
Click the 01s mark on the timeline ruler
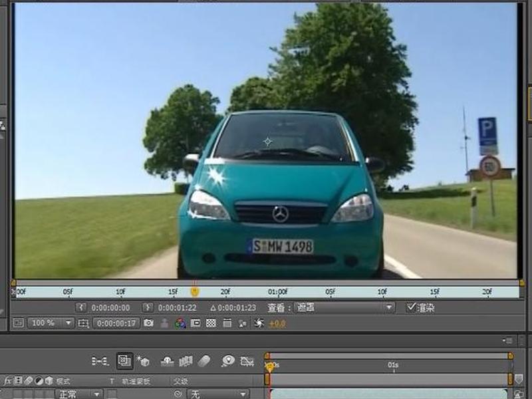(x=393, y=365)
